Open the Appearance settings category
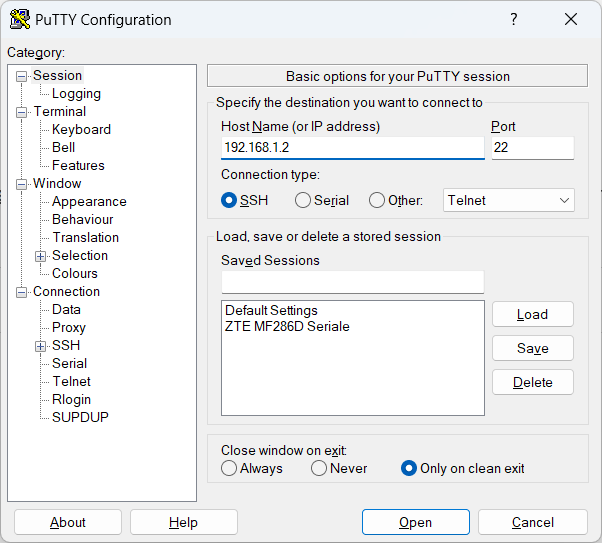Image resolution: width=602 pixels, height=543 pixels. [89, 201]
